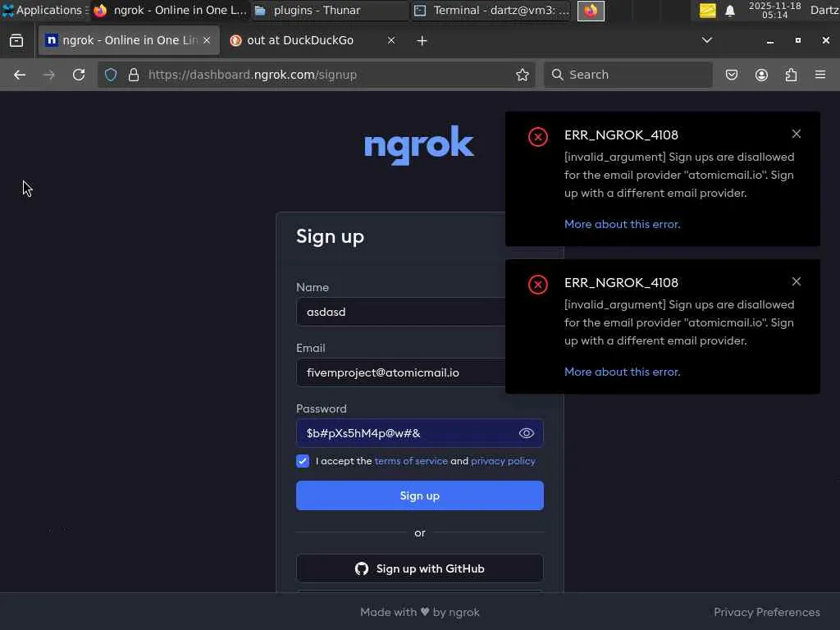Sign up with GitHub button
This screenshot has height=630, width=840.
click(x=420, y=568)
